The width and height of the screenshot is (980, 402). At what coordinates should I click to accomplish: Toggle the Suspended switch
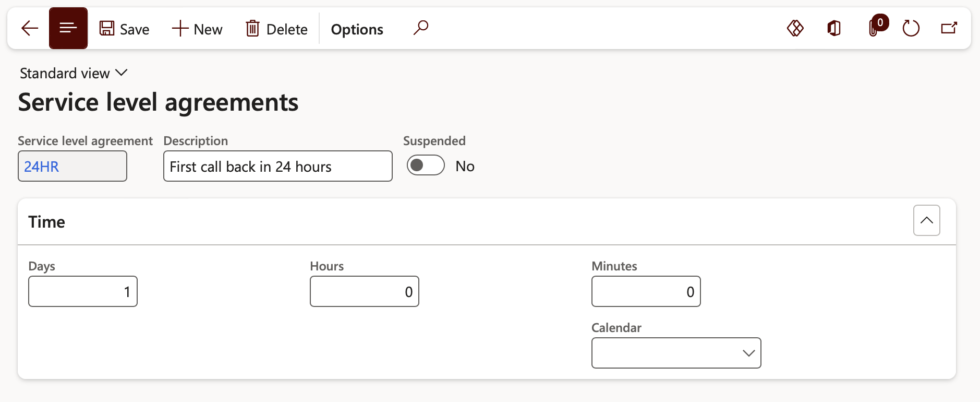[426, 165]
